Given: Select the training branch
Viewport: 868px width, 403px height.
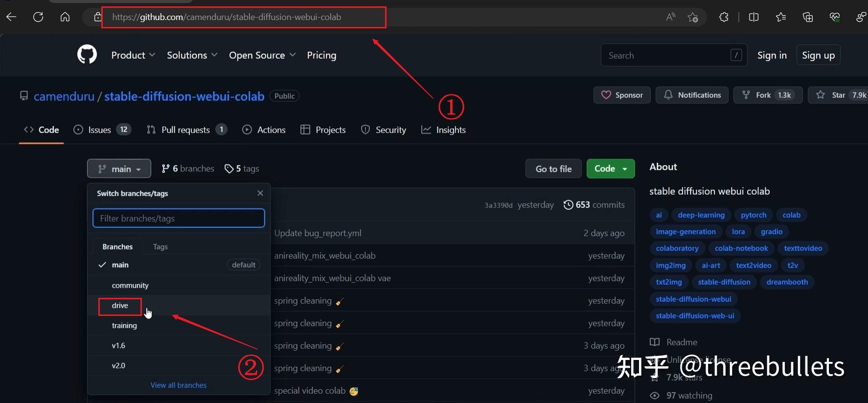Looking at the screenshot, I should [179, 325].
